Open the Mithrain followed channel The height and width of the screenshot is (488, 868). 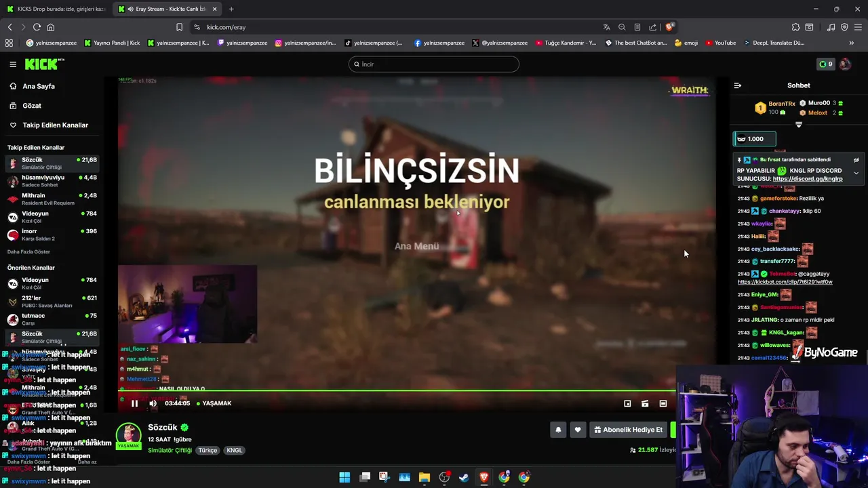(x=52, y=199)
